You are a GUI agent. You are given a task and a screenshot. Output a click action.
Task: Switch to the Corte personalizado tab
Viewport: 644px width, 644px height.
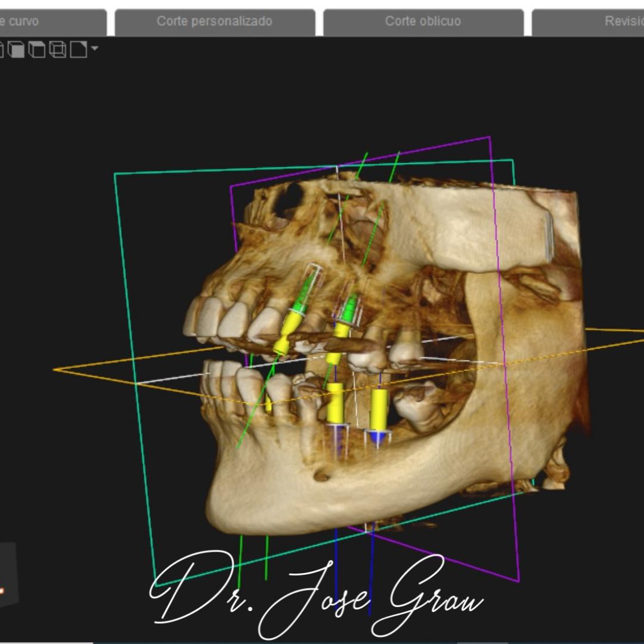[215, 22]
